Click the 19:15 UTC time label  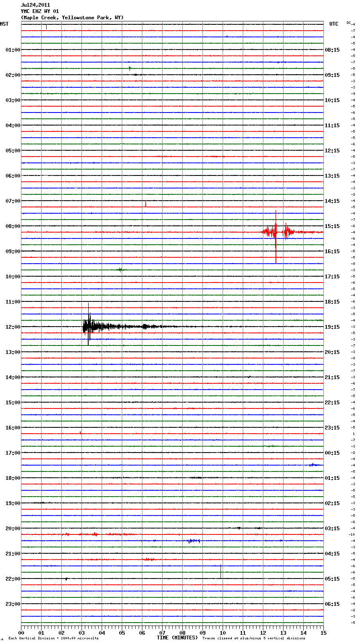point(332,327)
